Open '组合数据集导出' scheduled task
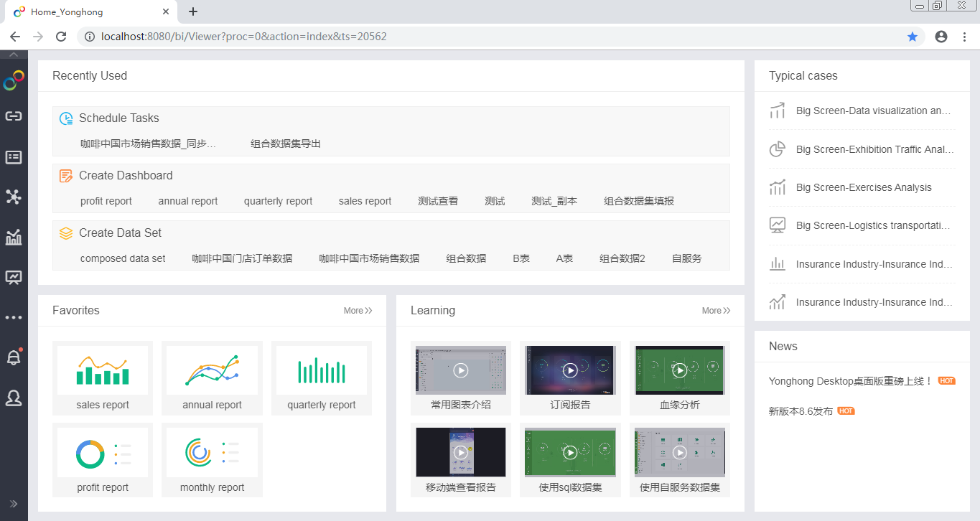 coord(286,144)
